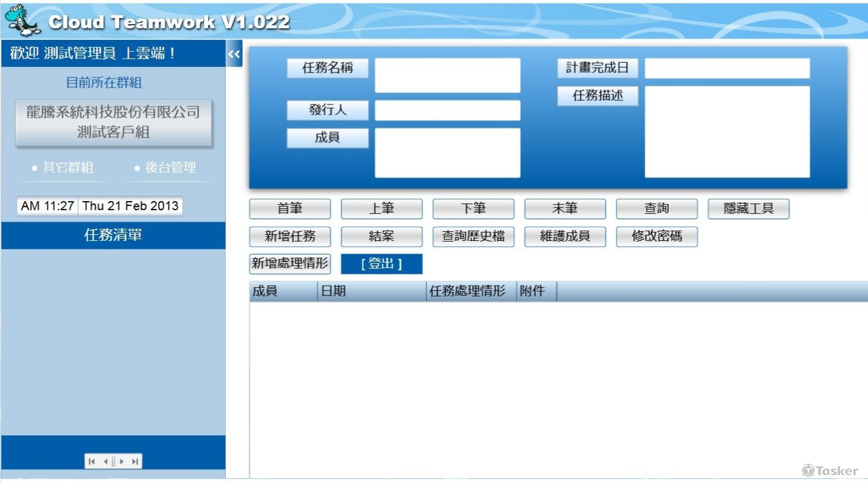Click the 任務清單 section header

(113, 235)
